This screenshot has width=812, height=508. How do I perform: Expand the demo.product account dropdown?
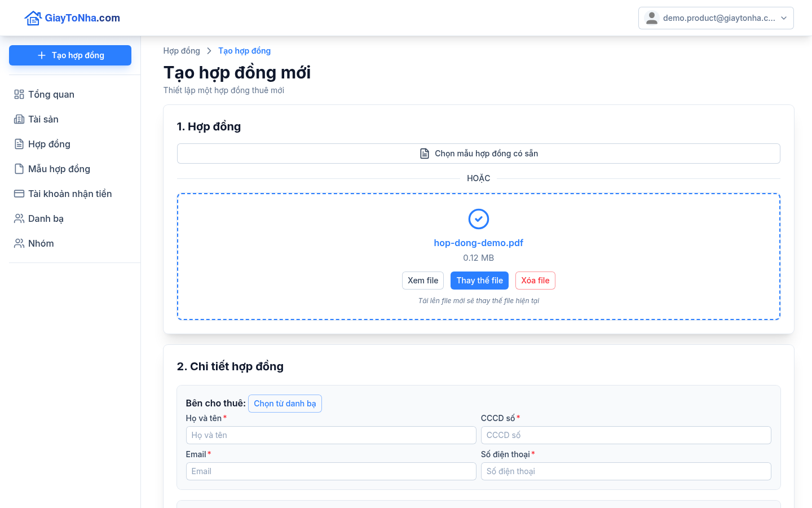[716, 18]
